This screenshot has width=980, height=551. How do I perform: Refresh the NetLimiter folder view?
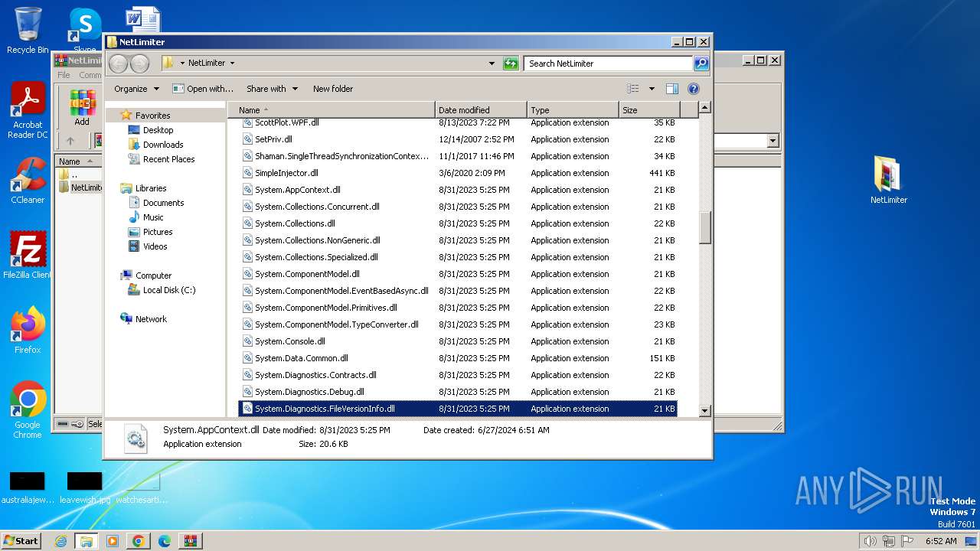pos(511,64)
